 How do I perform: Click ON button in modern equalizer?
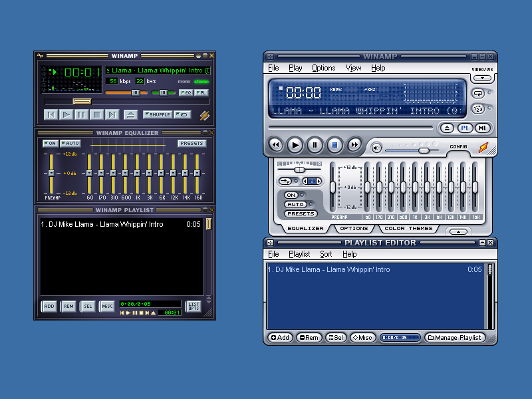pos(291,195)
